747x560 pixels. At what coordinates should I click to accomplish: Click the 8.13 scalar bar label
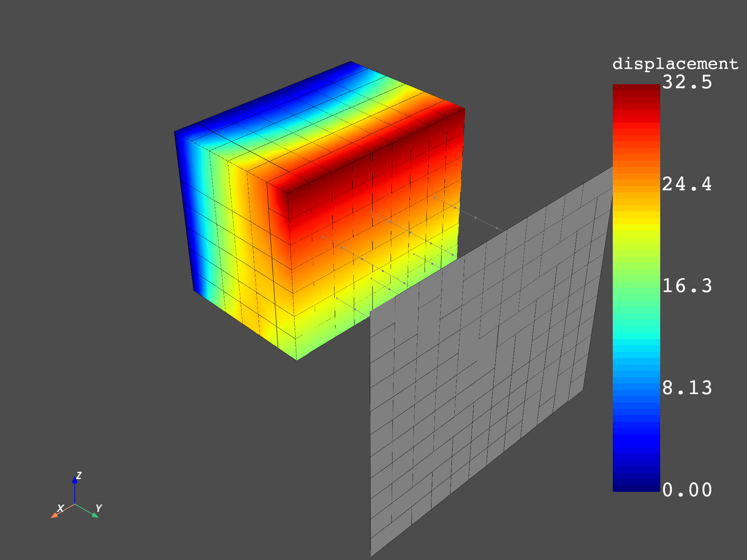687,388
